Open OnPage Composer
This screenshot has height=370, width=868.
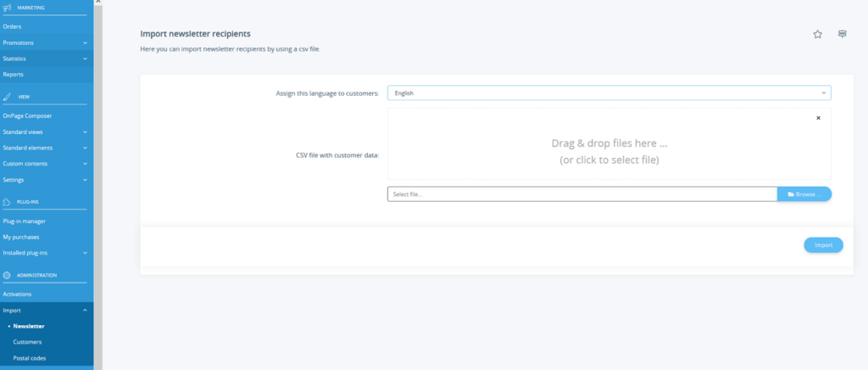pos(27,116)
